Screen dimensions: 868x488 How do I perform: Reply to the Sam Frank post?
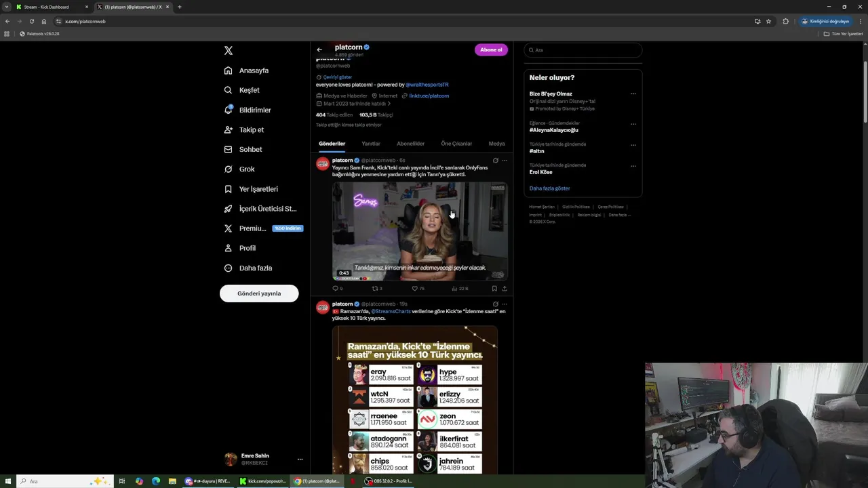pos(337,289)
